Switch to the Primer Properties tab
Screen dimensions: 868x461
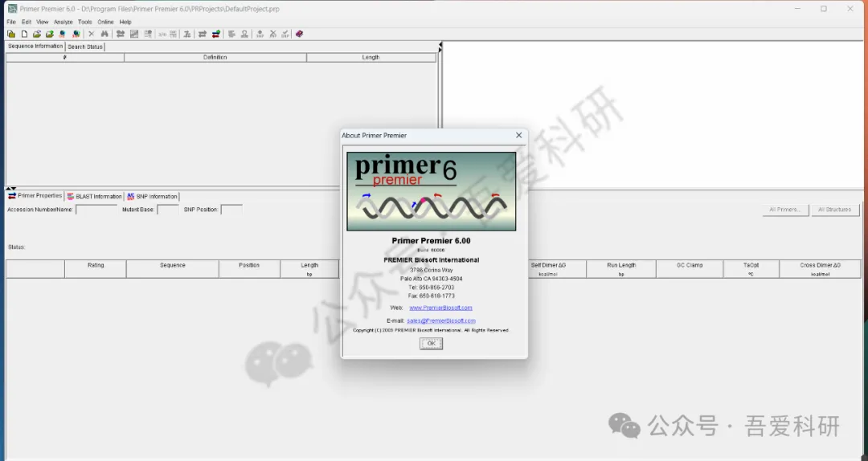coord(35,196)
